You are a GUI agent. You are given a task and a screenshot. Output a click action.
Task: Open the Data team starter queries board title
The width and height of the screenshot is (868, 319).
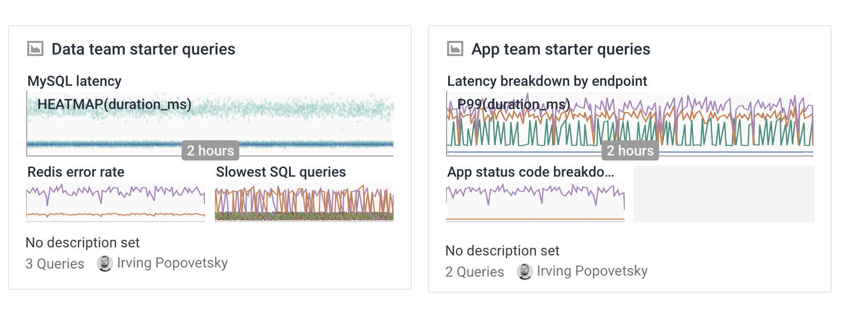pyautogui.click(x=143, y=49)
